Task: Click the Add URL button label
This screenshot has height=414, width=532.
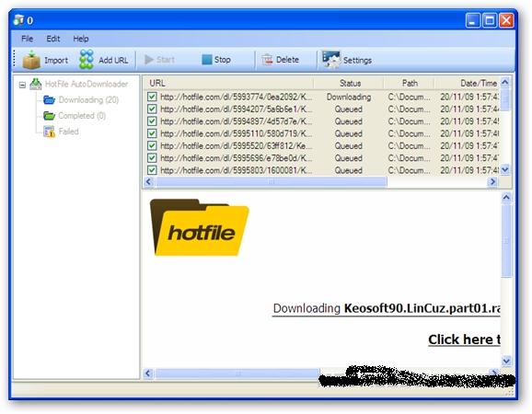Action: pyautogui.click(x=113, y=61)
